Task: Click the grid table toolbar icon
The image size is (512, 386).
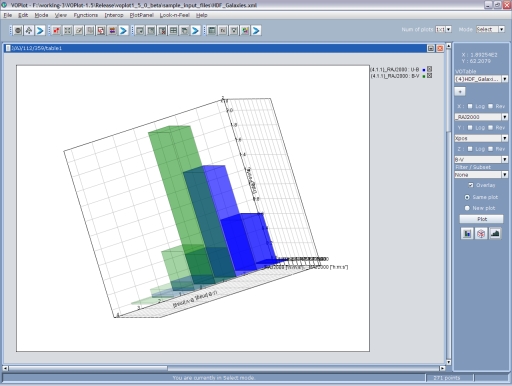Action: 173,31
